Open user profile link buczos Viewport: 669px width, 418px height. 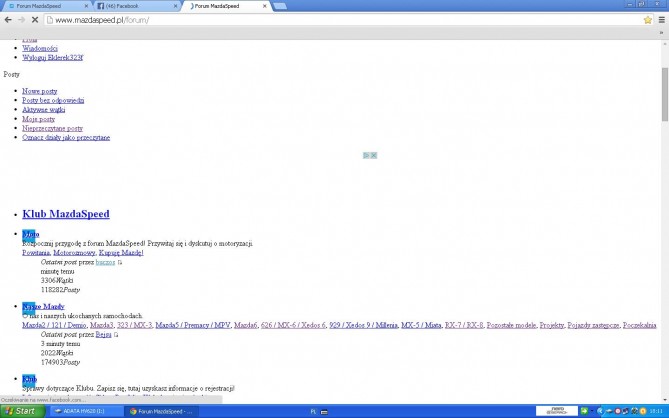pyautogui.click(x=105, y=262)
